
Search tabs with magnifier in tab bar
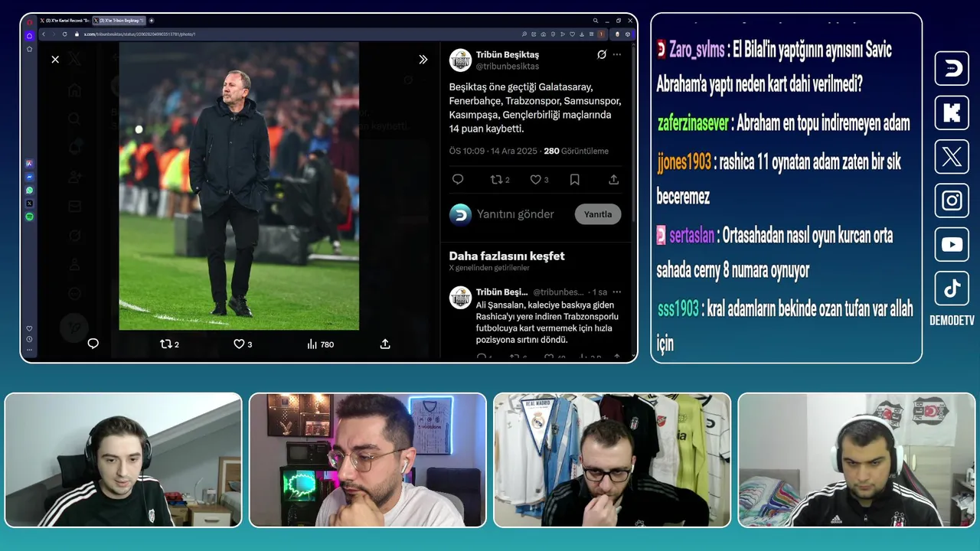595,21
